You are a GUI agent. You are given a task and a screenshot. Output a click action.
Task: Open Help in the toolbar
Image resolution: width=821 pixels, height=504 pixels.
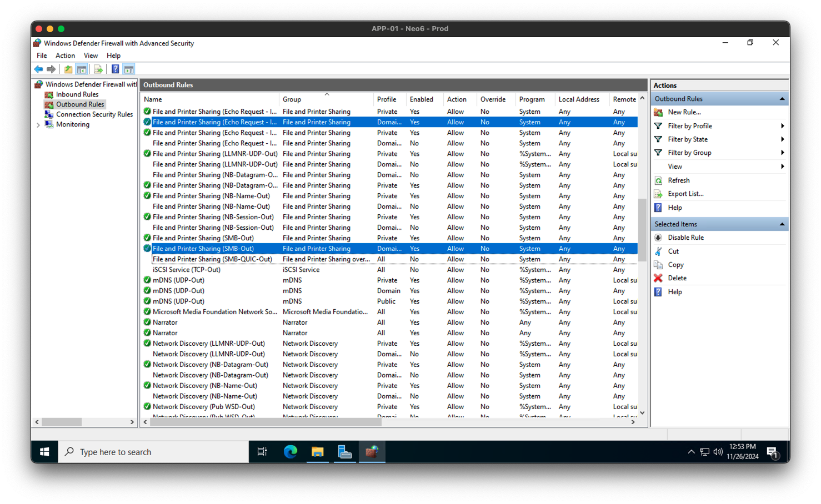point(115,68)
